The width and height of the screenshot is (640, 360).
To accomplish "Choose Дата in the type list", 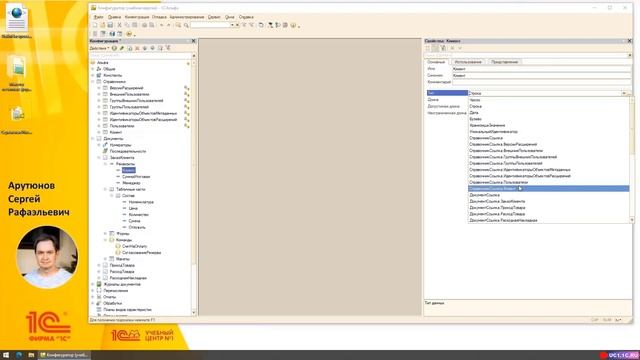I will [x=549, y=113].
